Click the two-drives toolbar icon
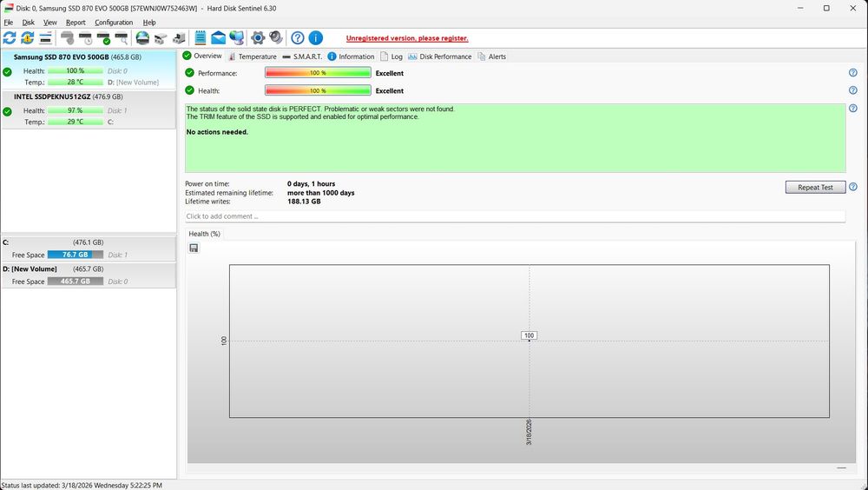Screen dimensions: 868x490 (x=161, y=37)
